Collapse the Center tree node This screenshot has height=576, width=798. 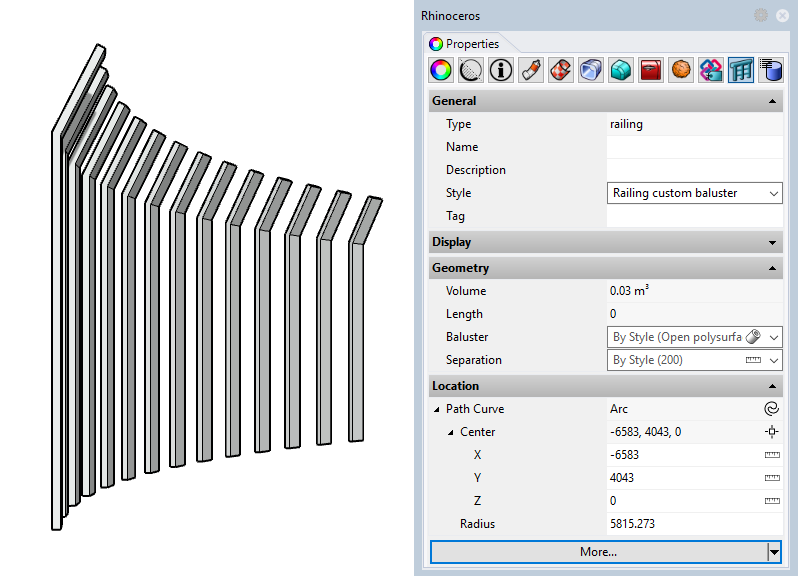tap(450, 433)
